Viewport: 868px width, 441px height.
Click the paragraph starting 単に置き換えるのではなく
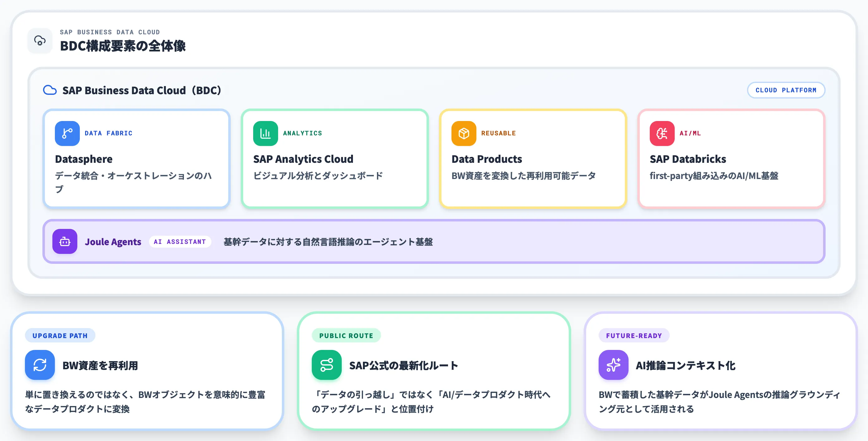tap(145, 402)
